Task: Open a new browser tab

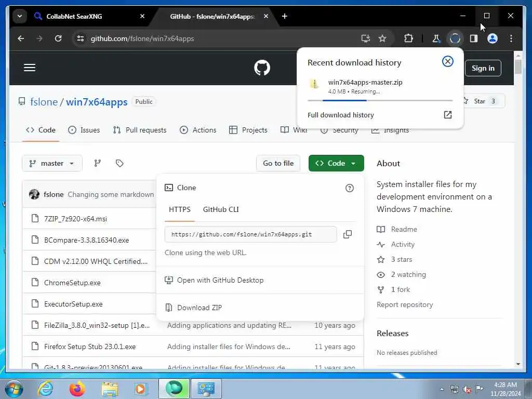Action: 285,16
